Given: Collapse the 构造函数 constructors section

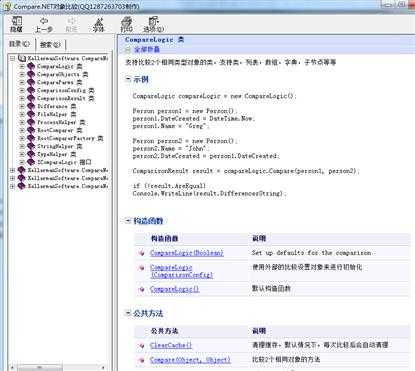Looking at the screenshot, I should tap(128, 221).
